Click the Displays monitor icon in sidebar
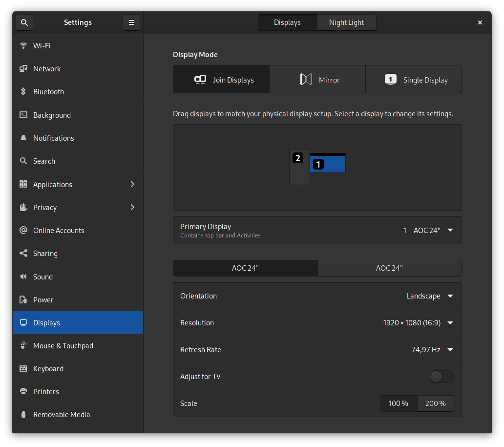 (x=23, y=322)
